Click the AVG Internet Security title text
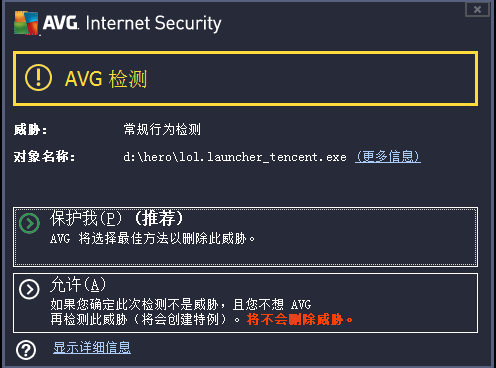The width and height of the screenshot is (496, 368). [x=132, y=23]
